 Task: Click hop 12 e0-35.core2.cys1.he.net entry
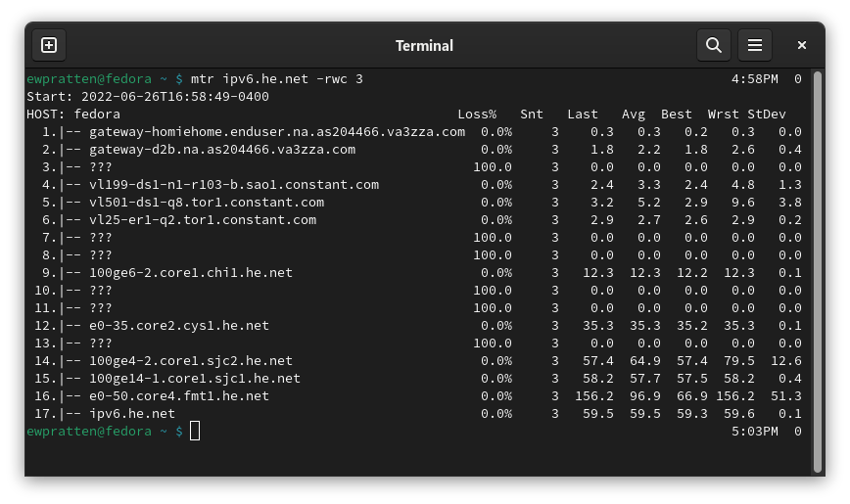pyautogui.click(x=179, y=326)
